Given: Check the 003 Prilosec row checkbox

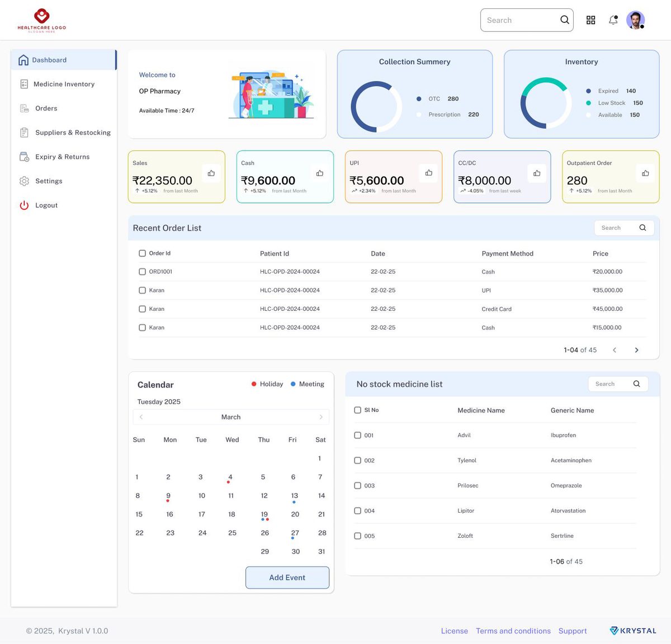Looking at the screenshot, I should [358, 486].
